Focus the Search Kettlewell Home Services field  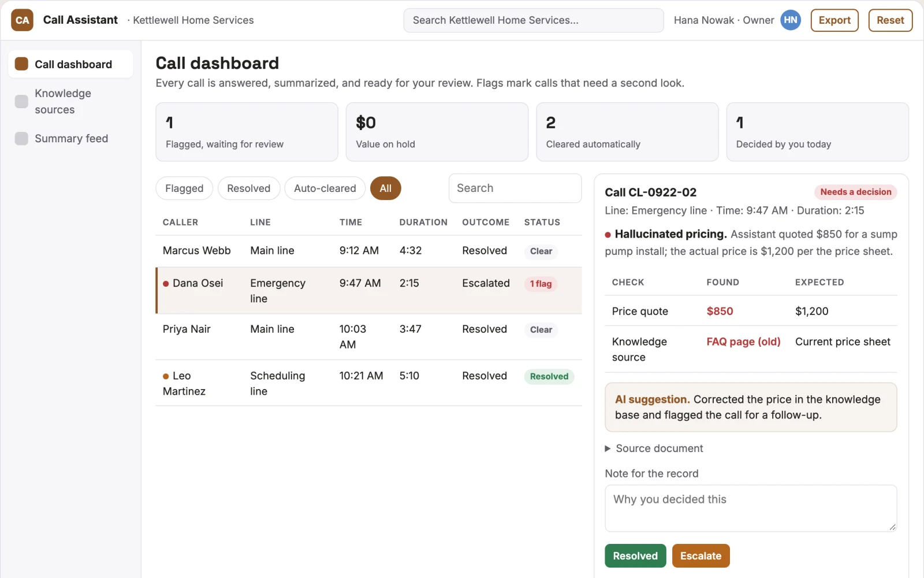(x=533, y=20)
